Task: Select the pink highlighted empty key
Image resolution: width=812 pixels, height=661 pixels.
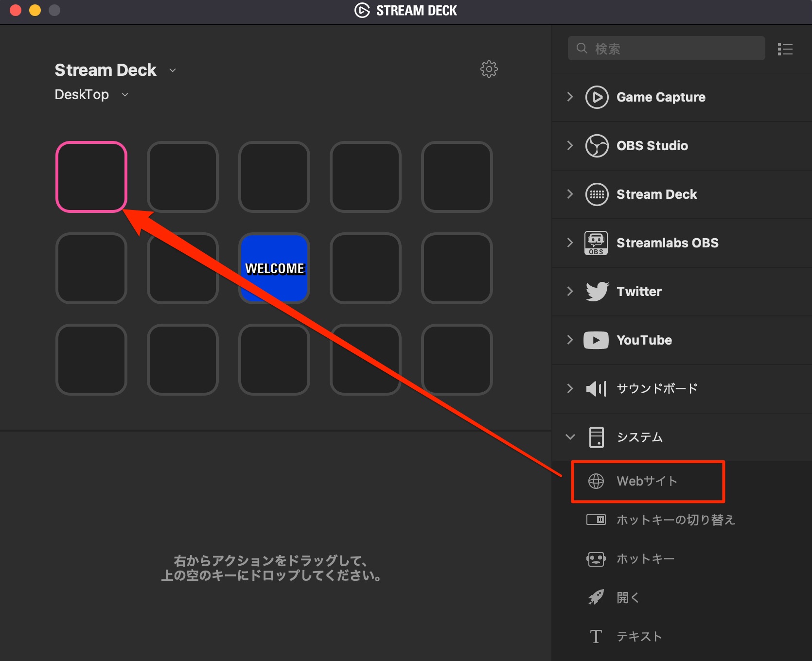Action: [x=91, y=177]
